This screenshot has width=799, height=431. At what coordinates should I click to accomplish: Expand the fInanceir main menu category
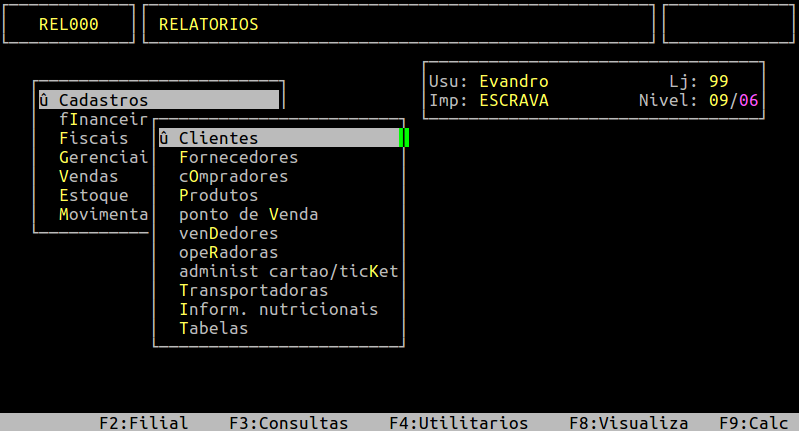point(103,119)
